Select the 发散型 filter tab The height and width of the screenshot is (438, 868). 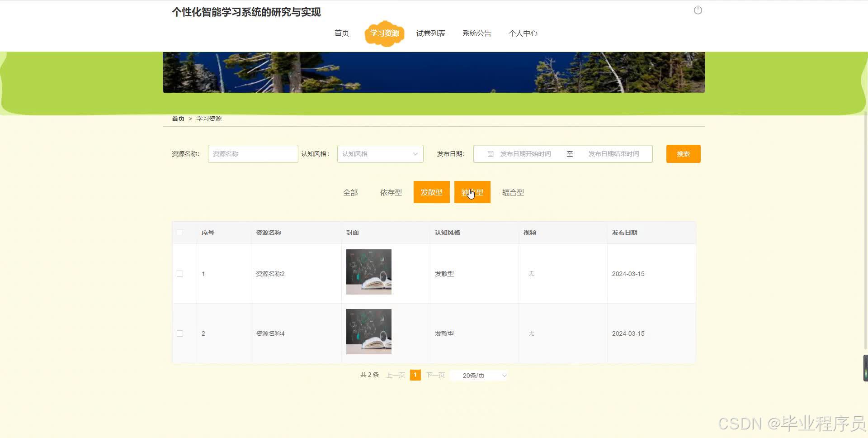pos(432,192)
